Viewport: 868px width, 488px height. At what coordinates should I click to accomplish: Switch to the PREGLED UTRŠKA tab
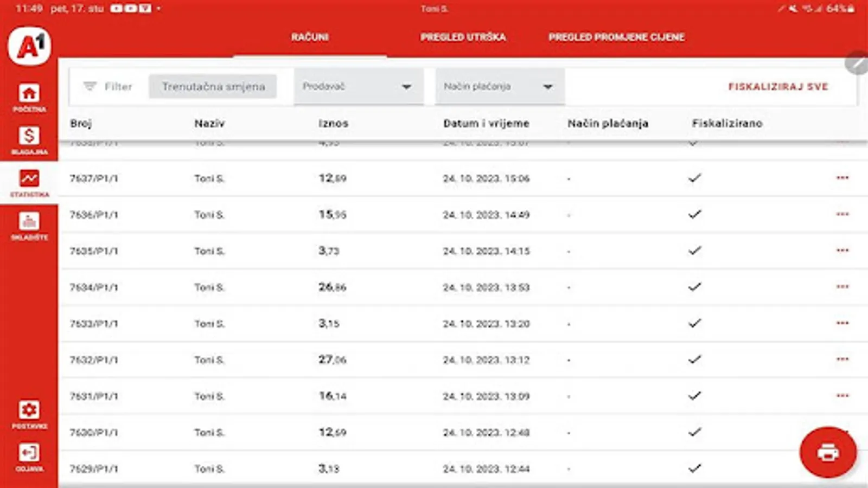463,37
